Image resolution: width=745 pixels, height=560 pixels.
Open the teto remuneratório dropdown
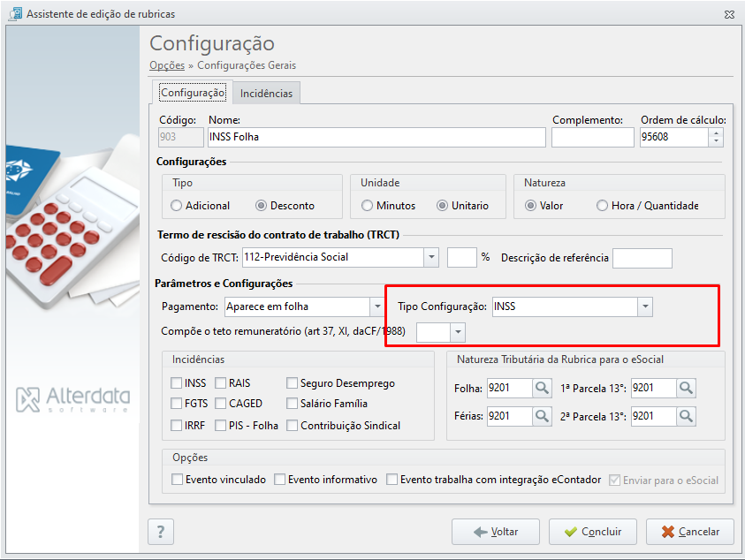coord(458,332)
